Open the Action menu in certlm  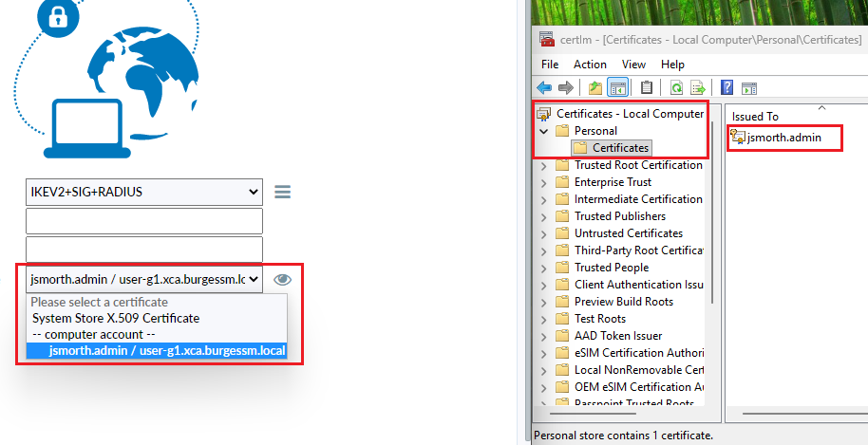(x=590, y=65)
